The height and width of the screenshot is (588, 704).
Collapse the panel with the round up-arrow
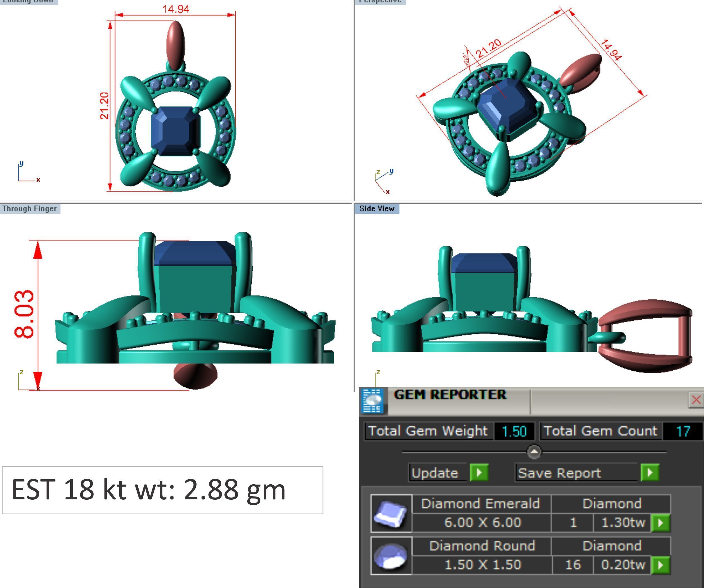click(534, 452)
